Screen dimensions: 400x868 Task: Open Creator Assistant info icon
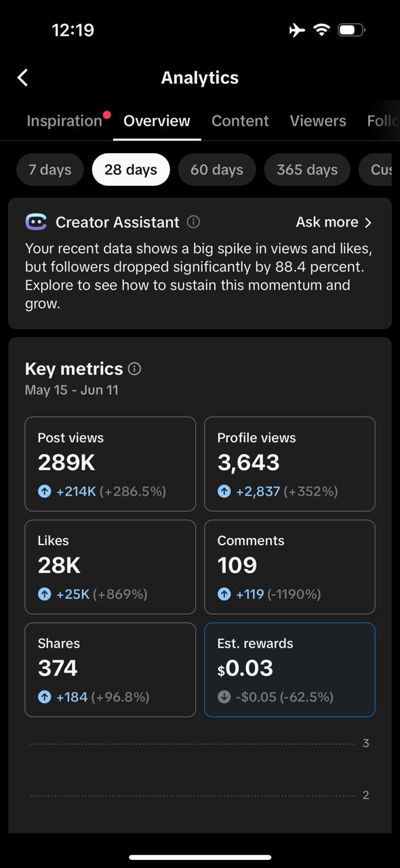click(x=193, y=222)
